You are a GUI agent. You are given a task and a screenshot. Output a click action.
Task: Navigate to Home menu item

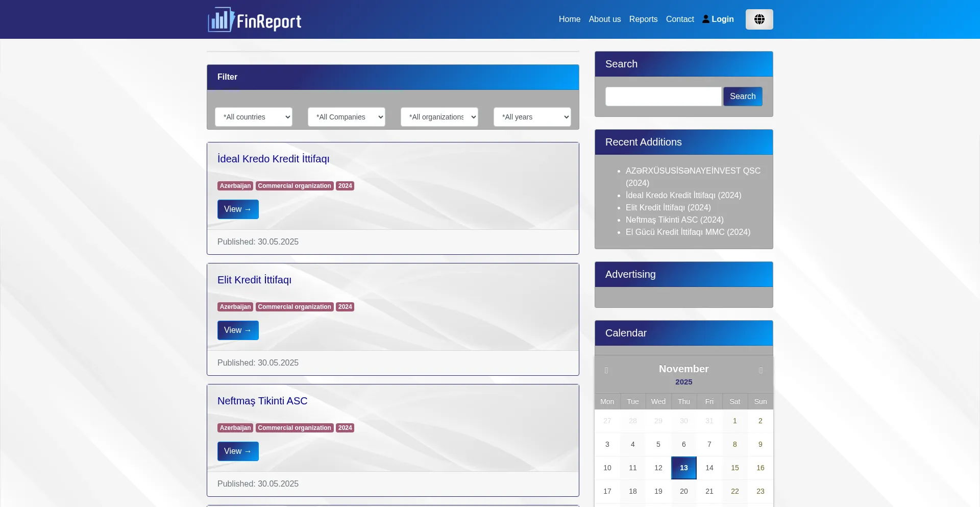[x=569, y=19]
